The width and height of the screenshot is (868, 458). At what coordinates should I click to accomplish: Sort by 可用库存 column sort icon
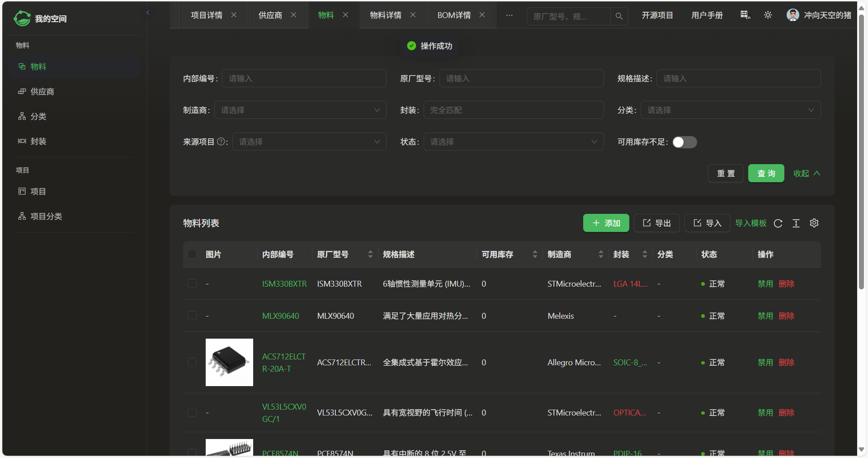(x=535, y=255)
